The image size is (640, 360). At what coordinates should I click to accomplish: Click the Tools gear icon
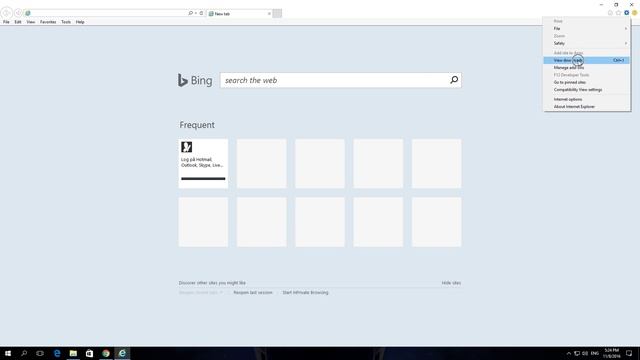coord(627,13)
